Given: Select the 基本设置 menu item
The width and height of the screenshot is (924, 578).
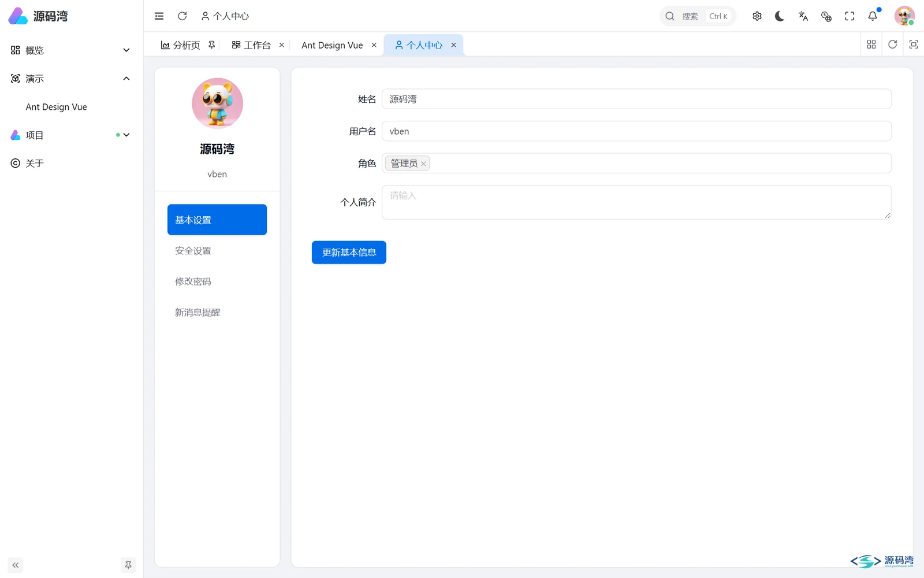Looking at the screenshot, I should (217, 220).
